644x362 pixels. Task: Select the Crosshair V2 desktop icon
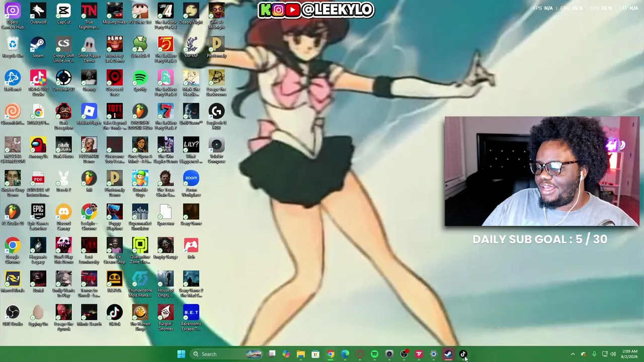(x=63, y=81)
